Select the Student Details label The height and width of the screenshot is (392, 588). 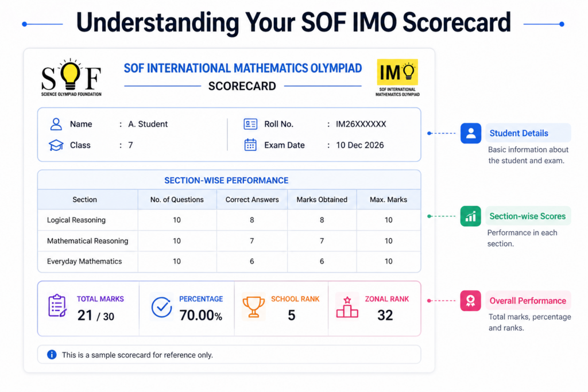(x=519, y=133)
